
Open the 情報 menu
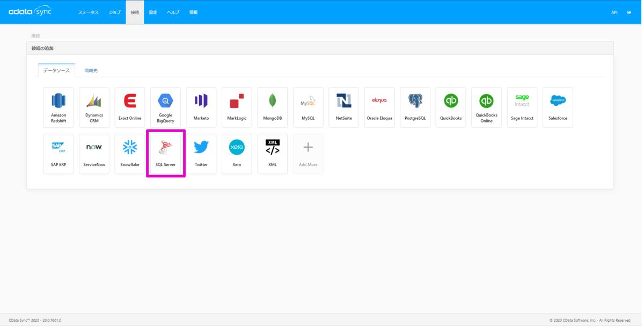coord(193,12)
